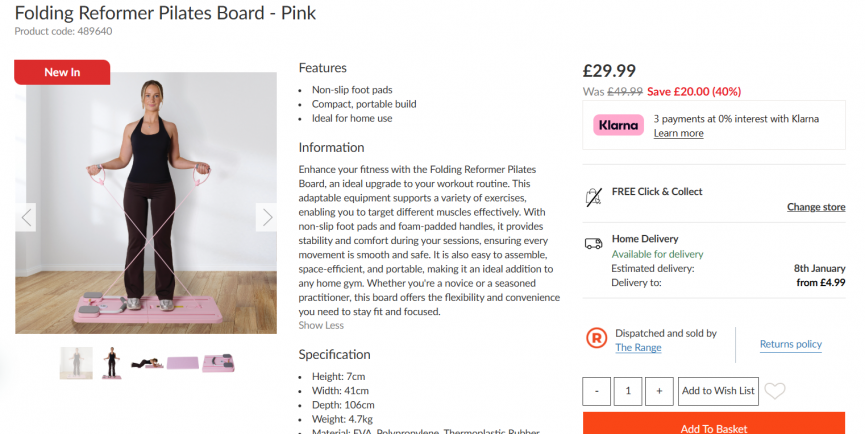Click the heart wish list icon
This screenshot has width=865, height=434.
point(775,391)
